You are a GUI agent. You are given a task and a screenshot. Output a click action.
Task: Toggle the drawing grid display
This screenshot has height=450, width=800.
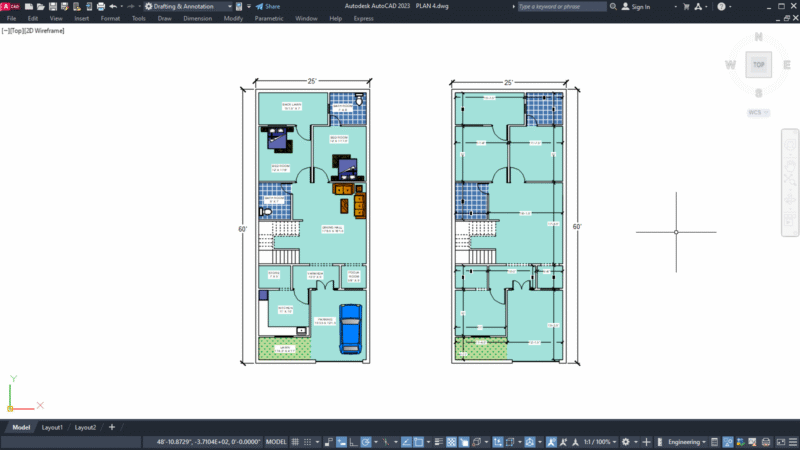tap(295, 442)
